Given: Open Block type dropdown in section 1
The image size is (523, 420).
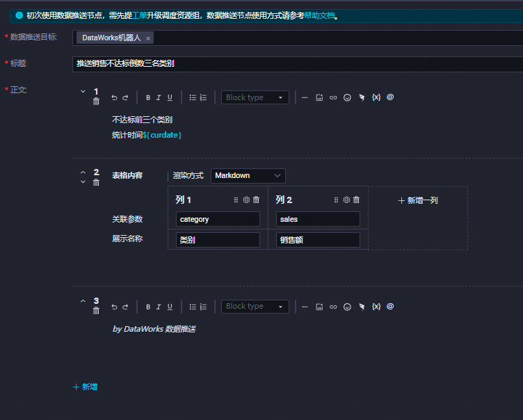Looking at the screenshot, I should tap(255, 97).
